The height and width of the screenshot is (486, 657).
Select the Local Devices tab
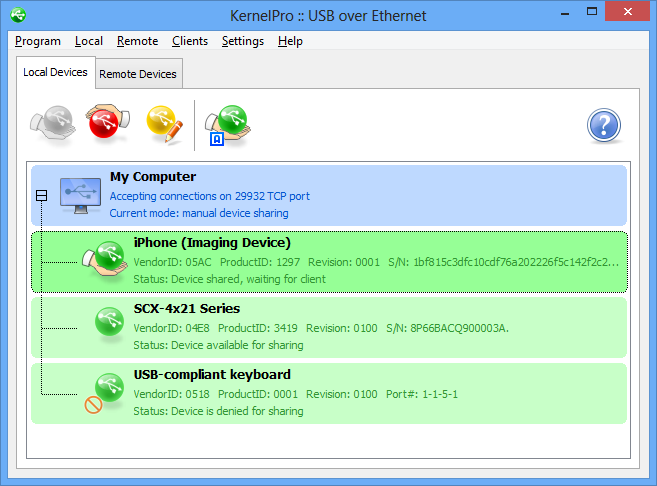click(x=56, y=72)
